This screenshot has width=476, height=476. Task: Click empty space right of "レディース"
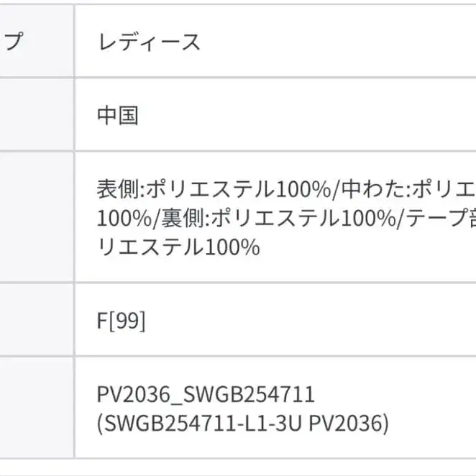coord(338,42)
